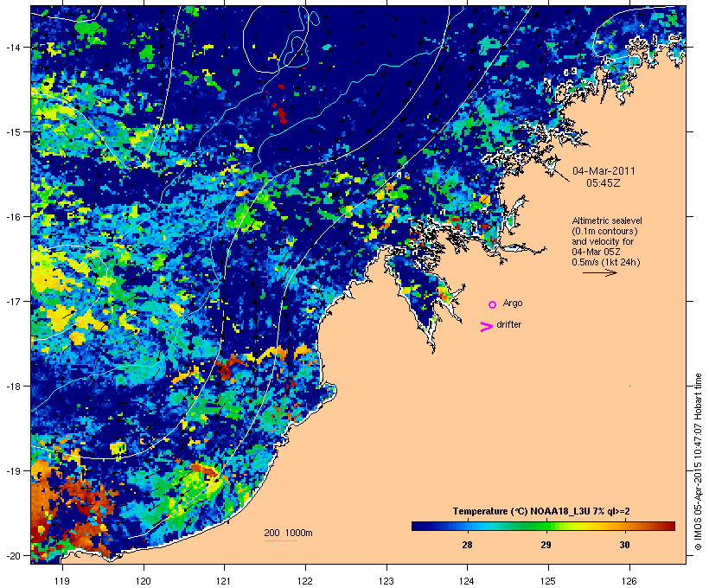Click latitude axis label '-16'
This screenshot has width=709, height=588.
tap(12, 217)
